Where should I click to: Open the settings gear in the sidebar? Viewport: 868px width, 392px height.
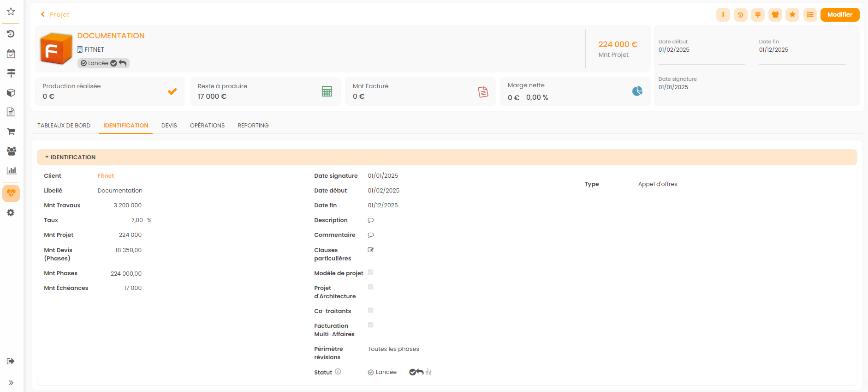pyautogui.click(x=11, y=212)
